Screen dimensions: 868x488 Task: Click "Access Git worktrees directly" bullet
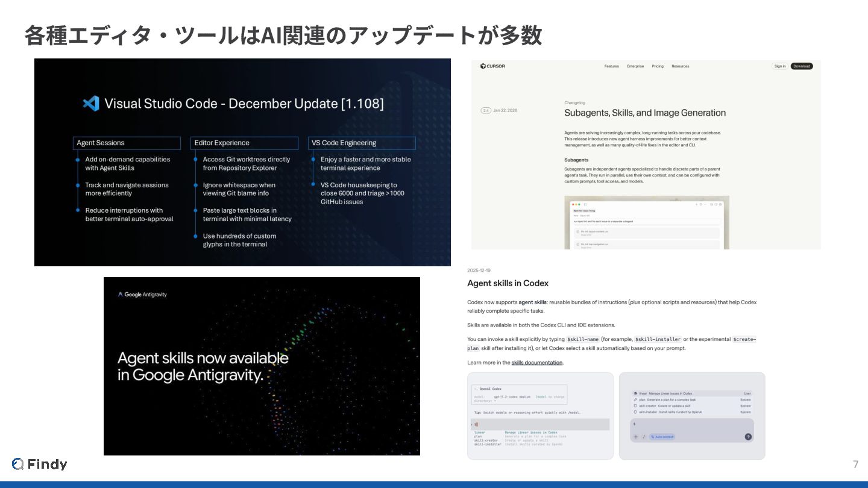247,164
